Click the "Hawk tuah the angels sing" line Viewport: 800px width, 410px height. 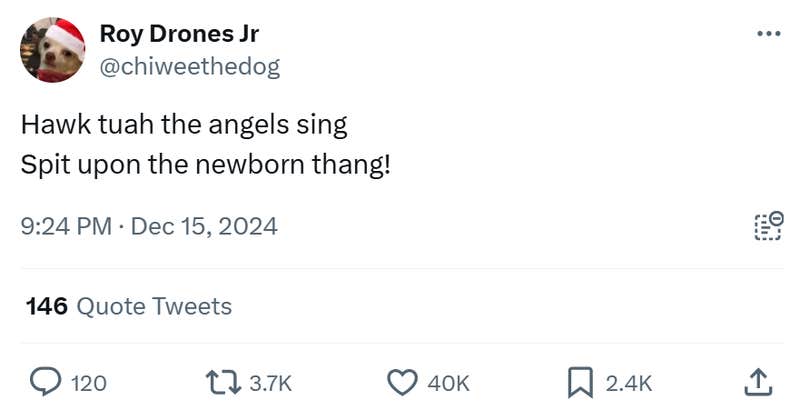click(x=184, y=125)
